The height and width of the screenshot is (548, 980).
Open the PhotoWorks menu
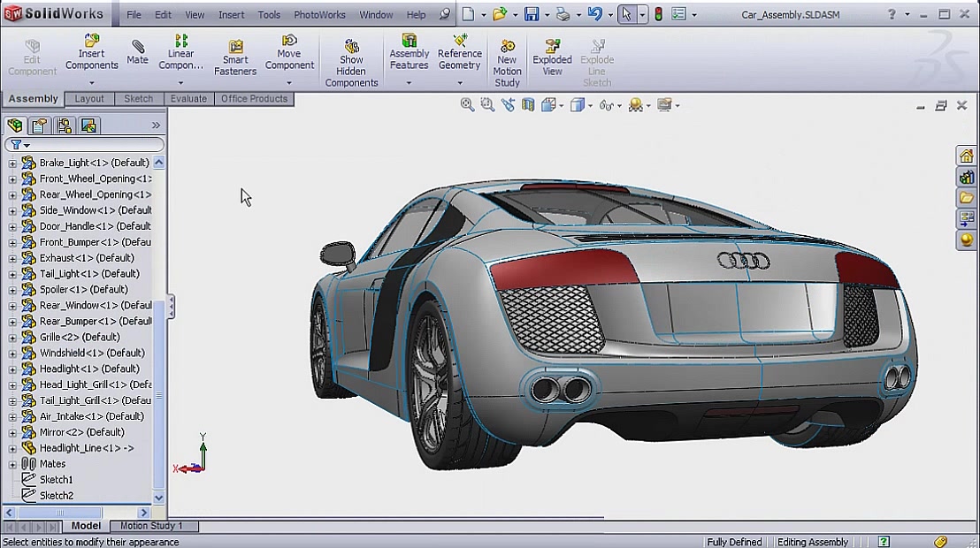319,14
